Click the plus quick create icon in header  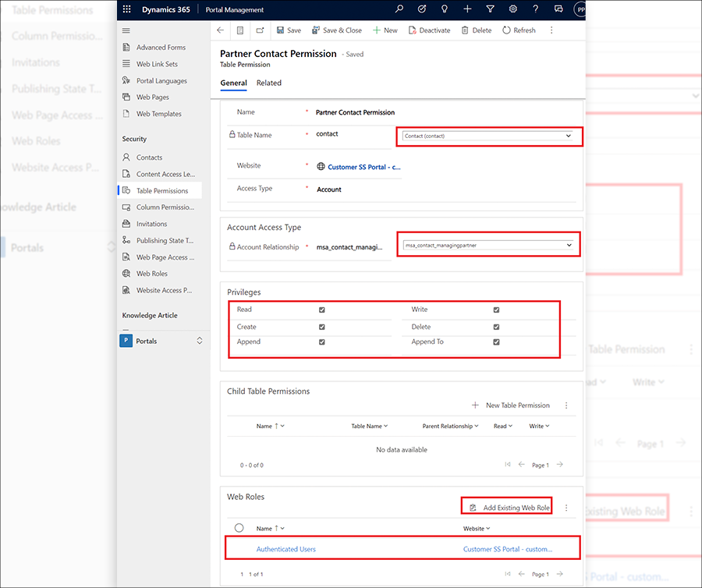coord(467,9)
